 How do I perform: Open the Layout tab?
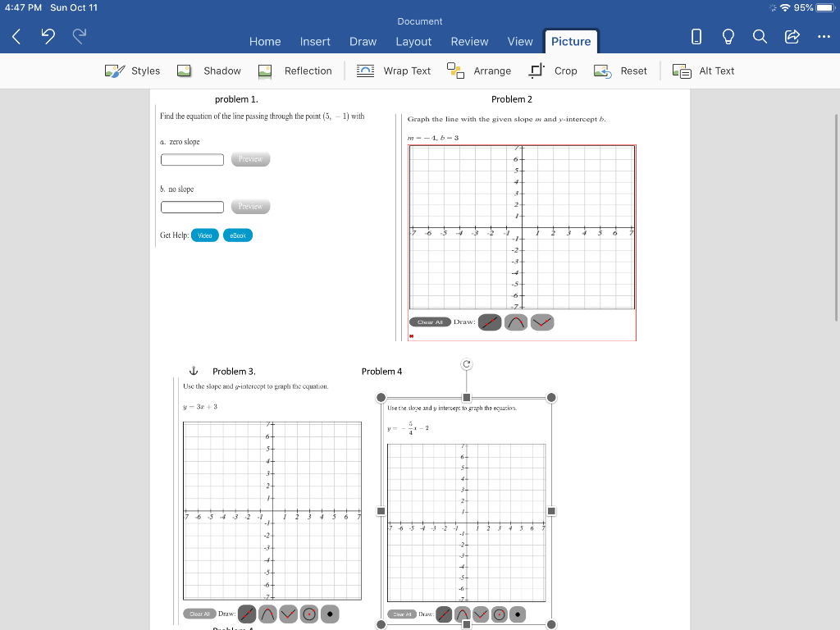pyautogui.click(x=413, y=41)
